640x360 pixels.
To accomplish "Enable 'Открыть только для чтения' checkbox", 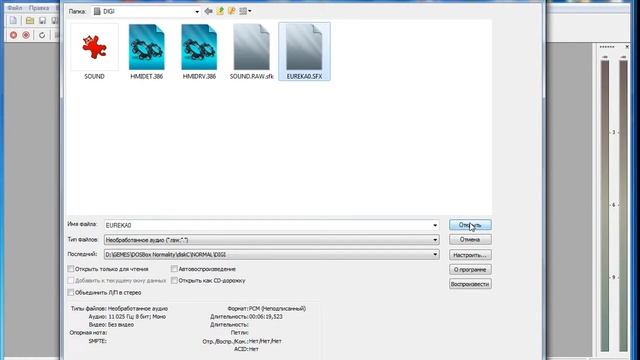I will 71,269.
